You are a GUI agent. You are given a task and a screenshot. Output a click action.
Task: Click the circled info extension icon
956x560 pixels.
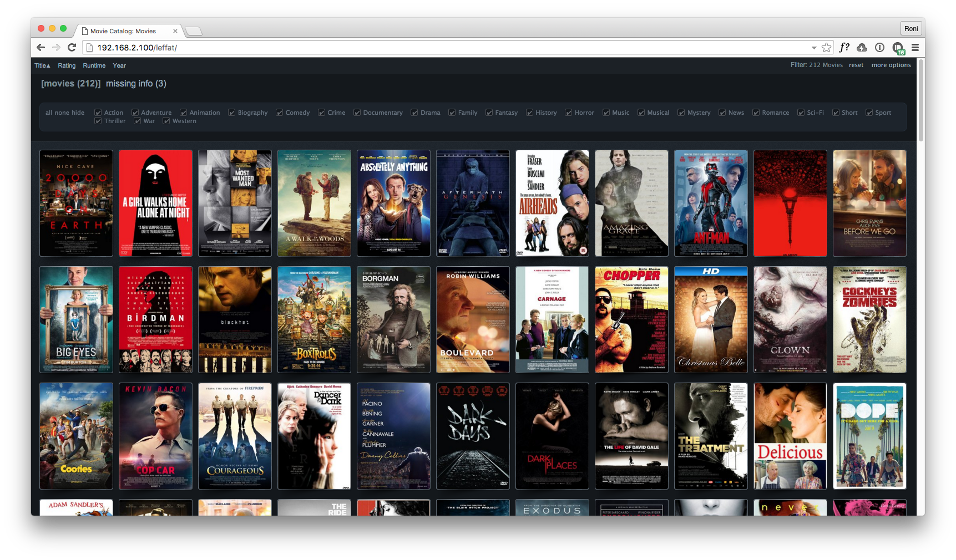(x=879, y=48)
